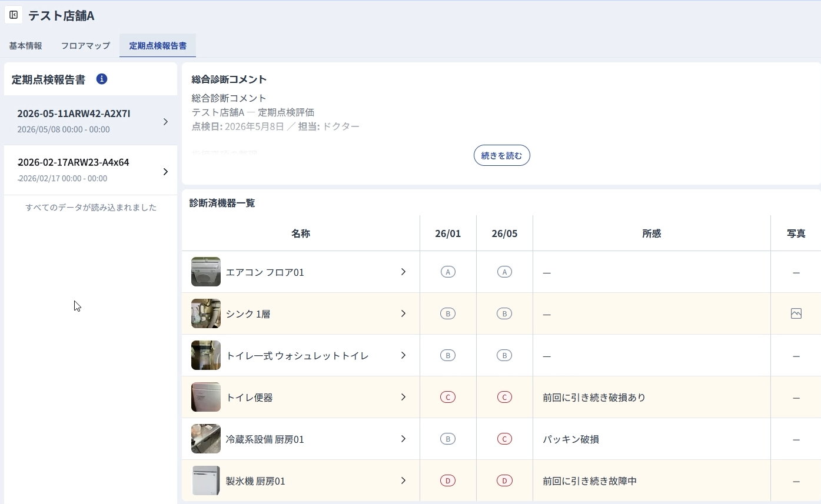Click 26/05 grade B badge for シンク 1層
Viewport: 821px width, 504px height.
pyautogui.click(x=504, y=313)
